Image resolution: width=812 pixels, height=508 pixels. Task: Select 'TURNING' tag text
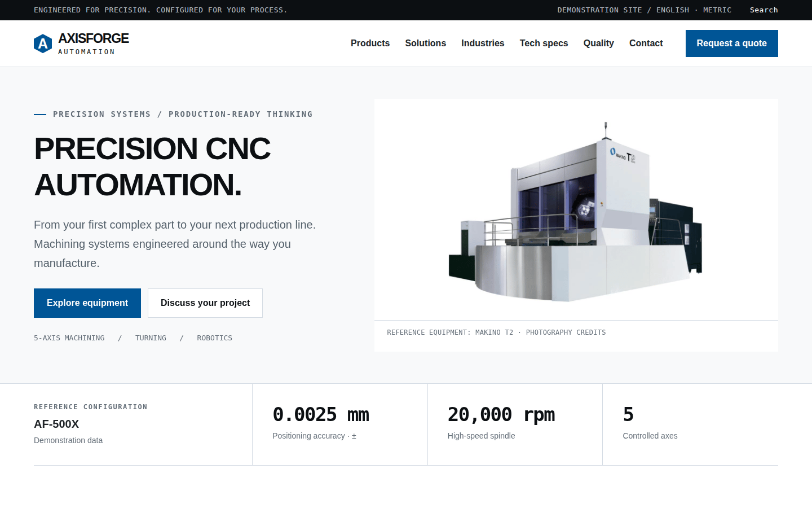point(151,338)
